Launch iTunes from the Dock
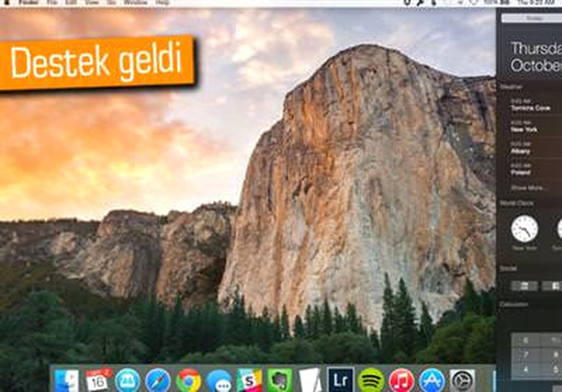This screenshot has height=392, width=562. 401,380
